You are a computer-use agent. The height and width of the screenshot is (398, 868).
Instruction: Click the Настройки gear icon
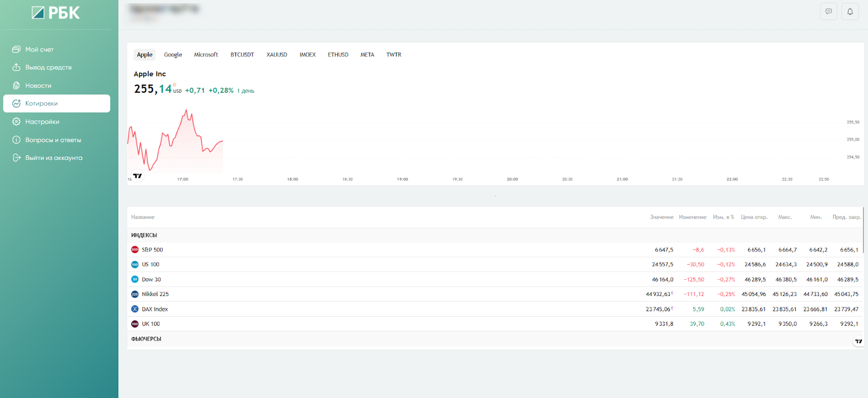(16, 121)
